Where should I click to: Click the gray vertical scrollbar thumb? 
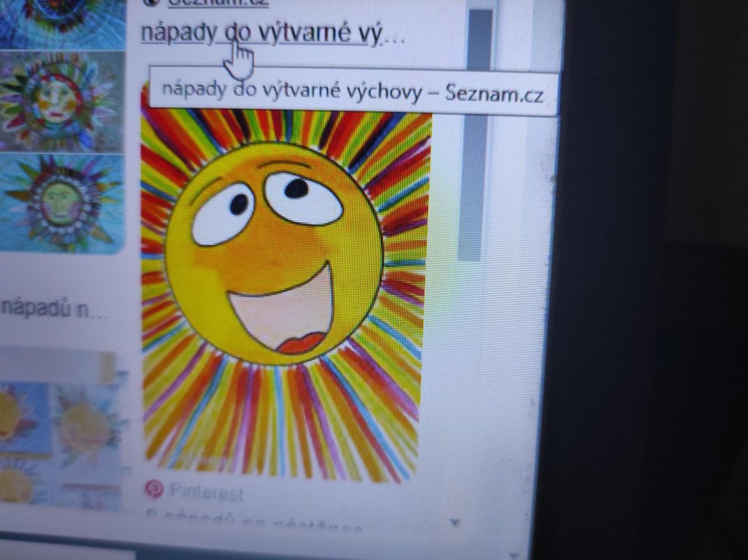coord(476,135)
